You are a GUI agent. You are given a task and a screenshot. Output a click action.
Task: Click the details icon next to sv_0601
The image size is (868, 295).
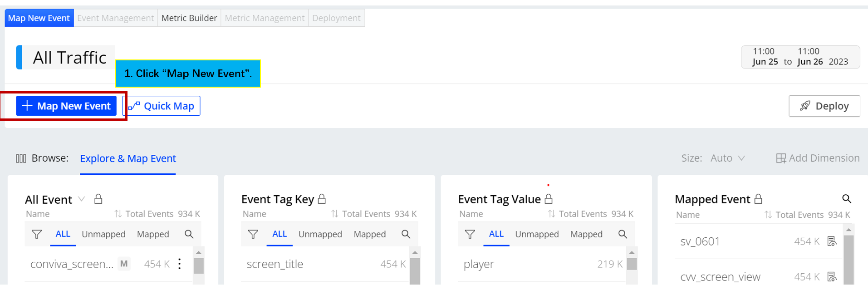pos(832,241)
